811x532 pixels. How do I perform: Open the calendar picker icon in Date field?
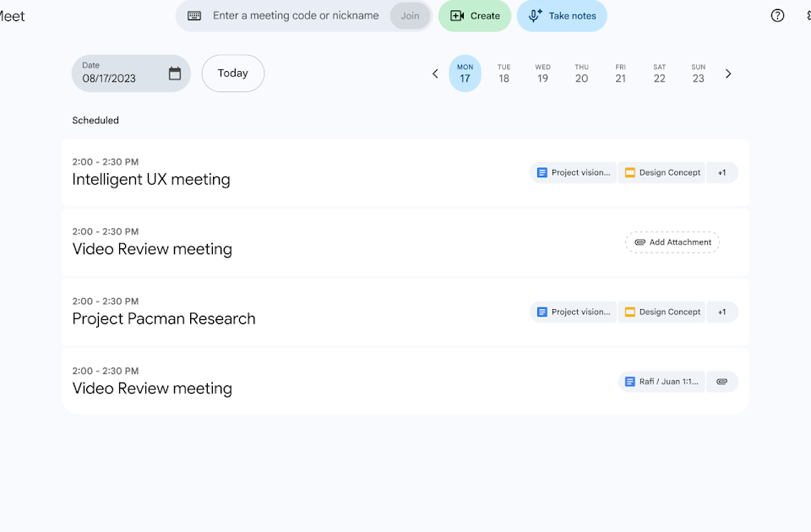click(x=175, y=73)
